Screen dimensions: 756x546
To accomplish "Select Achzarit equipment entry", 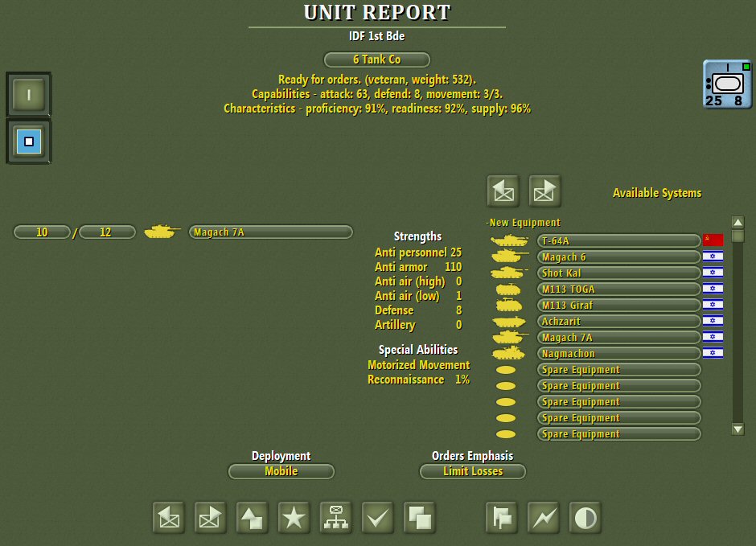I will [x=618, y=321].
